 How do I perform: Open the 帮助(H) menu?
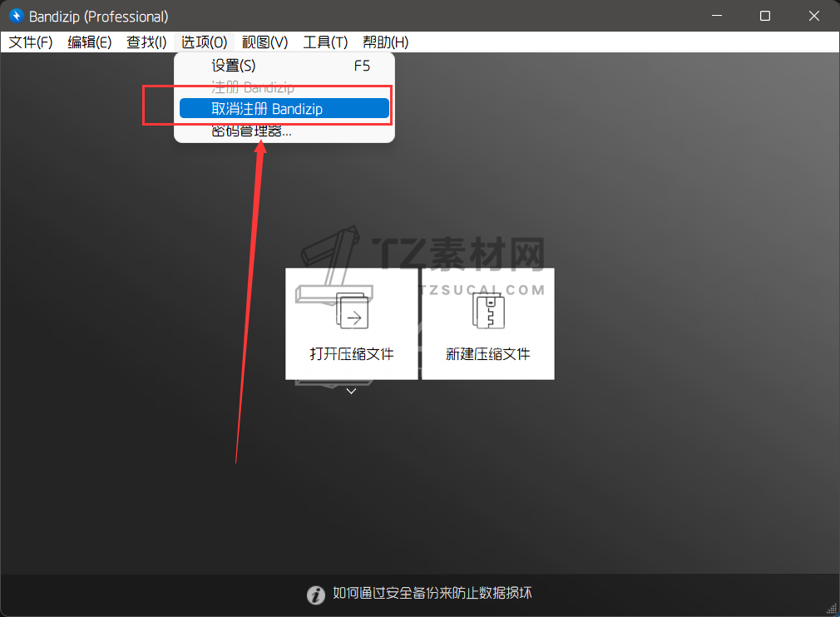(385, 42)
